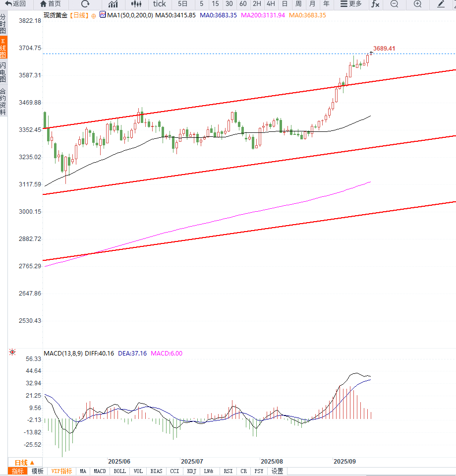The height and width of the screenshot is (476, 456).
Task: Open the 设置 indicator settings
Action: (277, 471)
